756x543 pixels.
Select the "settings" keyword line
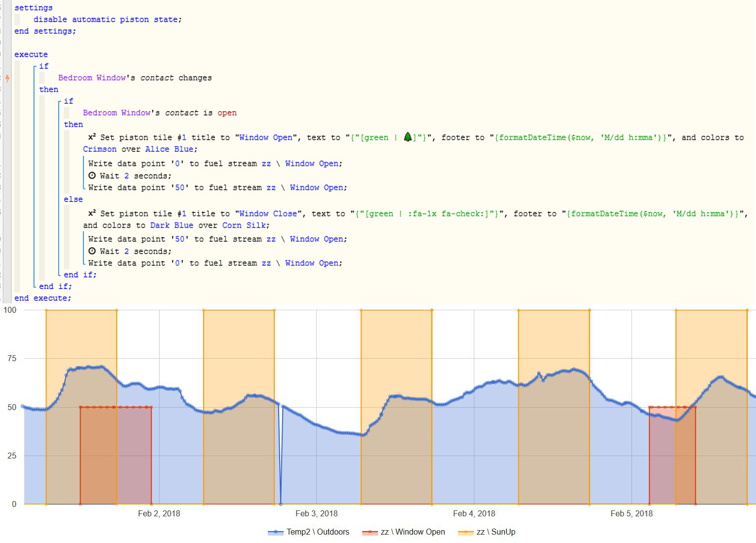pyautogui.click(x=34, y=8)
